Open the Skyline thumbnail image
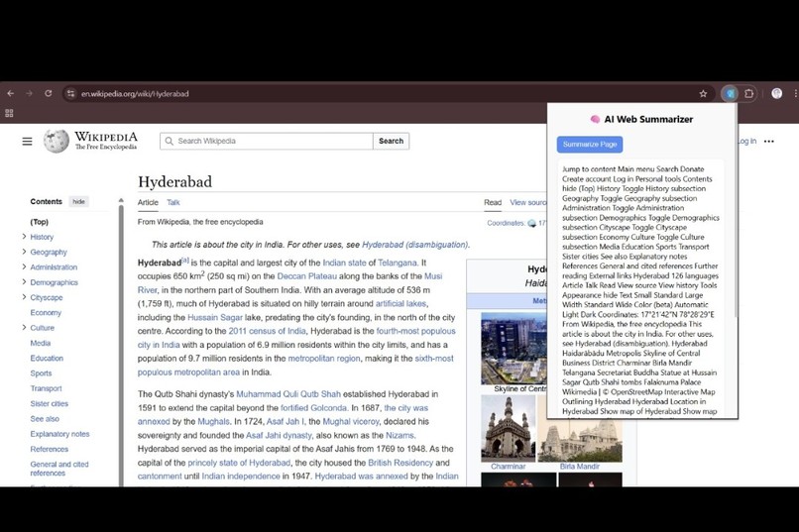Screen dimensions: 799x532 pyautogui.click(x=514, y=349)
